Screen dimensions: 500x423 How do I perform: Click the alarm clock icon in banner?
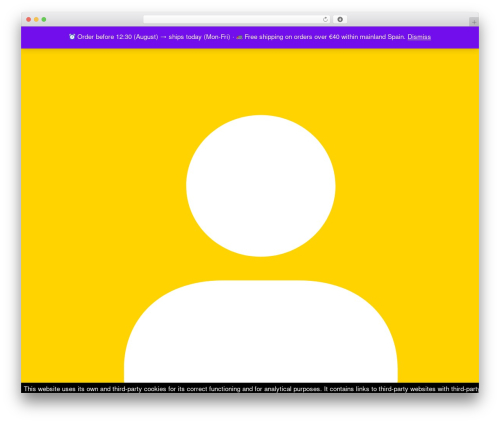coord(72,37)
